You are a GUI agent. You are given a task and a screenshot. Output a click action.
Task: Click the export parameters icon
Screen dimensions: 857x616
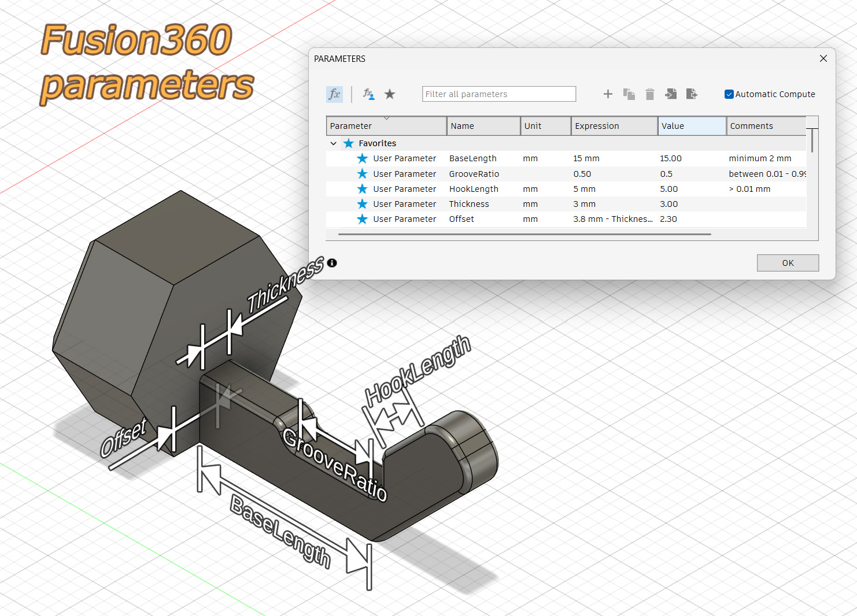click(x=692, y=94)
